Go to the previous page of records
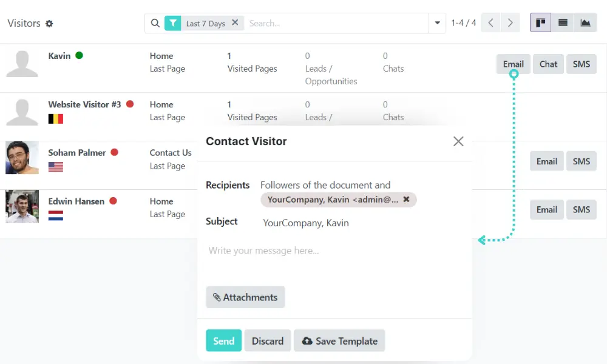Viewport: 607px width, 364px height. click(490, 23)
